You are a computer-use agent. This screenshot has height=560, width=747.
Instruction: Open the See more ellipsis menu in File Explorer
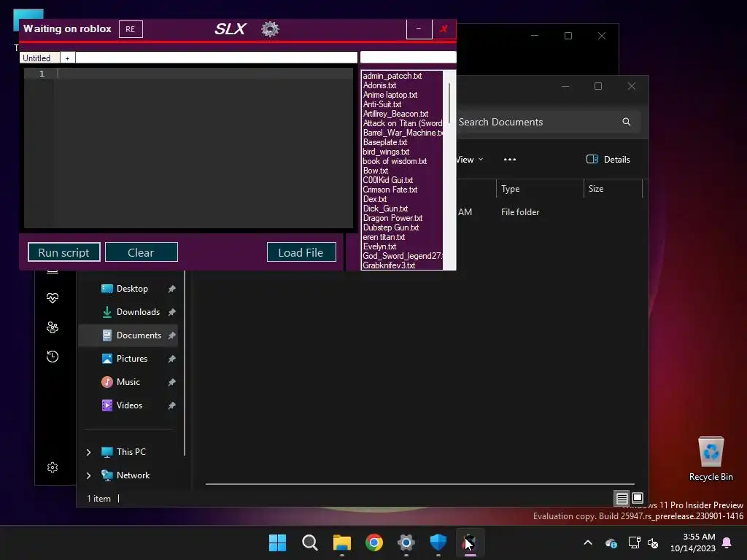[510, 160]
